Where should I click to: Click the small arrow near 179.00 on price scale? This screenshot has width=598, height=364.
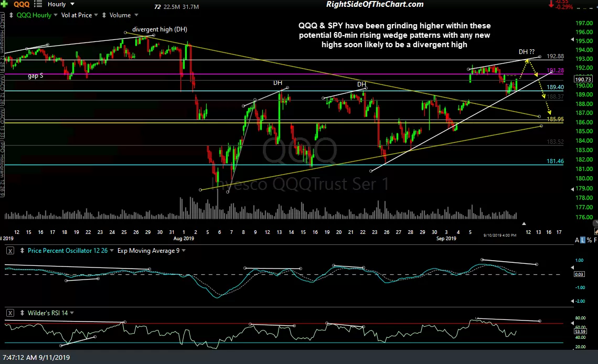572,189
